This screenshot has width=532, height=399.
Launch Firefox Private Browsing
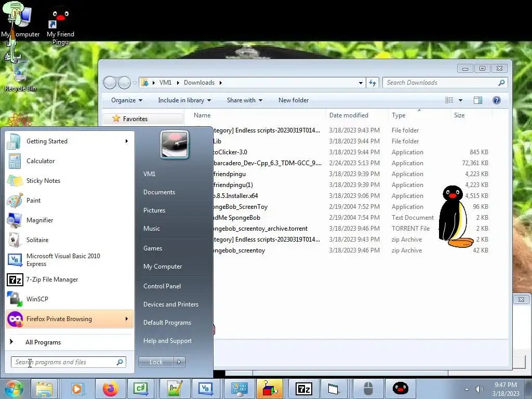[x=70, y=318]
